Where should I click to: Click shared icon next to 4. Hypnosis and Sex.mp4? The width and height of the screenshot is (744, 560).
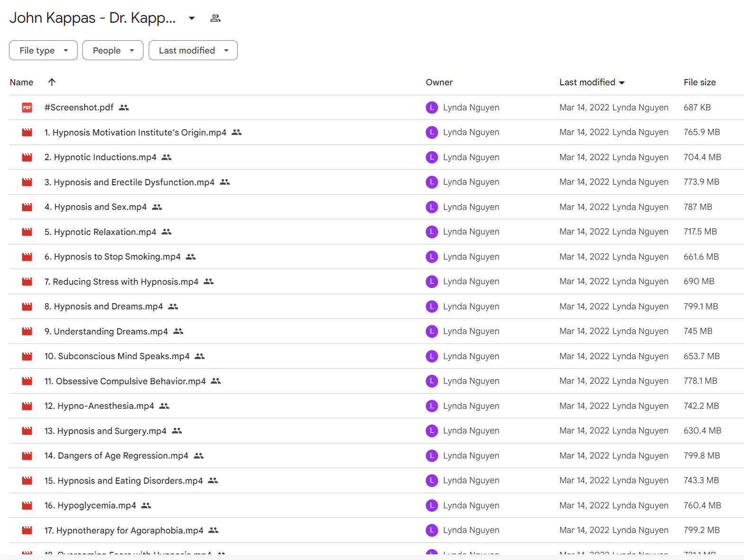157,207
